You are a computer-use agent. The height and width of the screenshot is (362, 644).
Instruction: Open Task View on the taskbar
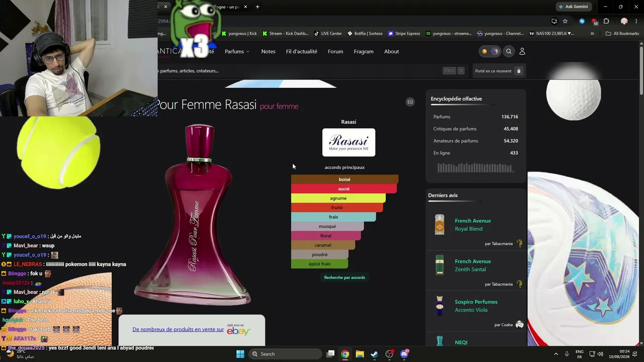click(x=331, y=354)
